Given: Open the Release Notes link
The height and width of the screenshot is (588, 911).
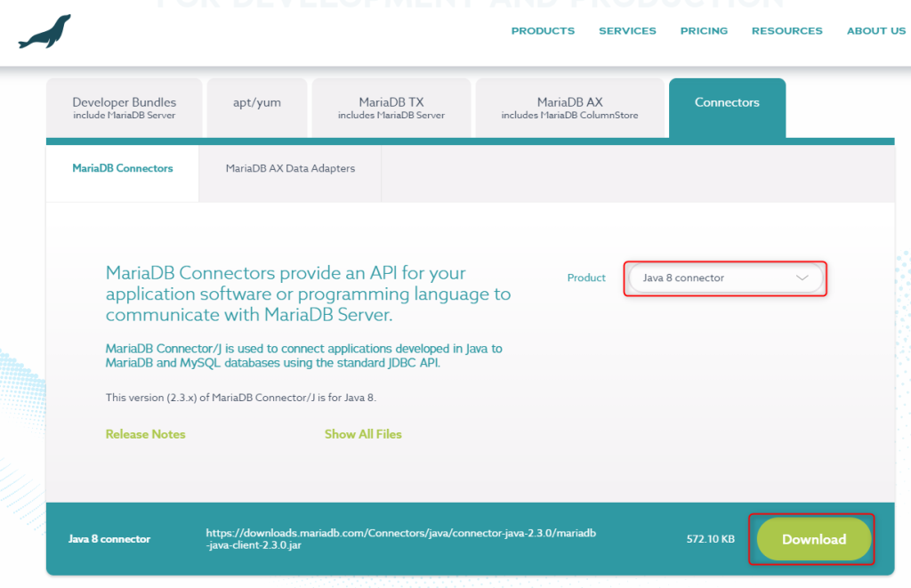Looking at the screenshot, I should click(x=145, y=434).
